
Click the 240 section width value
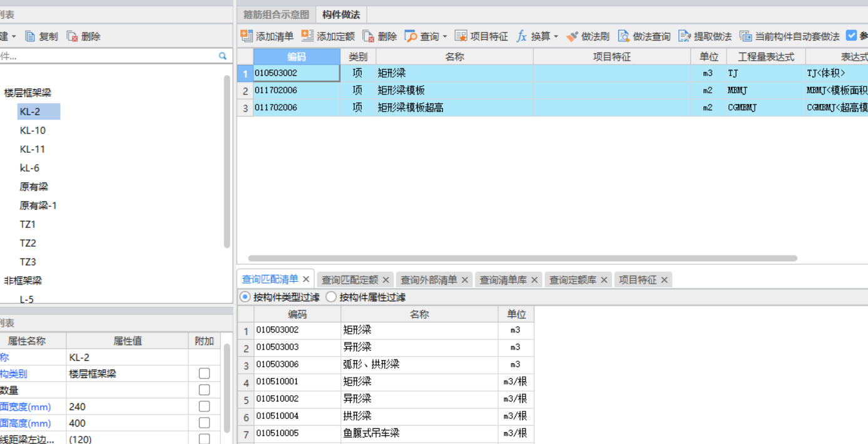pos(127,406)
